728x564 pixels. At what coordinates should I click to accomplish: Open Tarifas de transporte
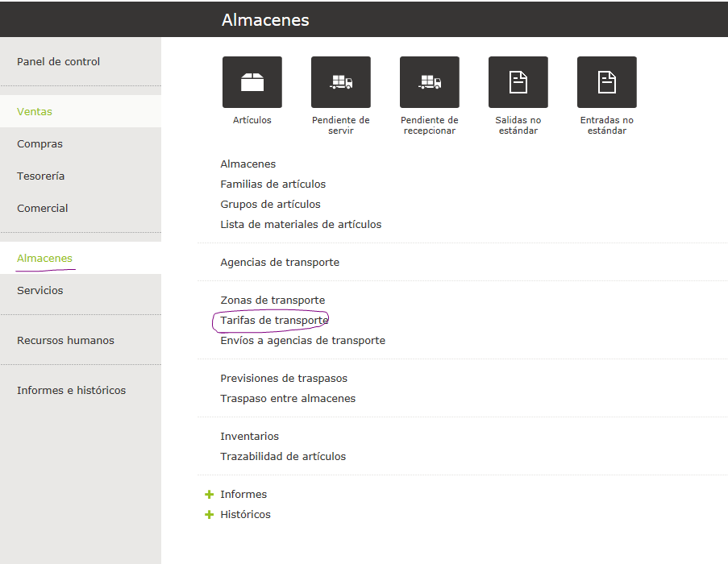[x=274, y=321]
